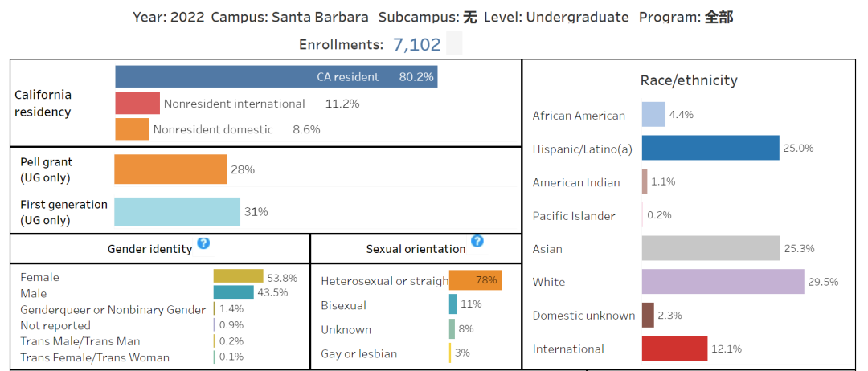Click the First generation light blue bar
The height and width of the screenshot is (371, 868).
click(x=177, y=212)
